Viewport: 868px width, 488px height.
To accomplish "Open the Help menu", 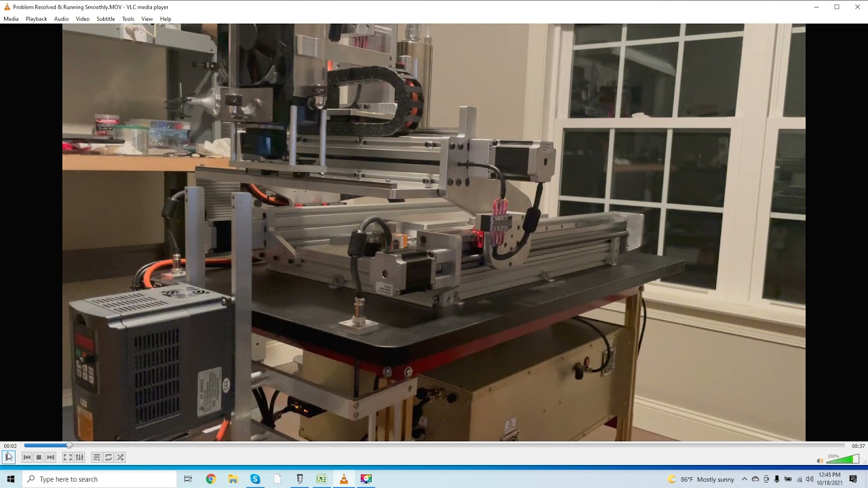I will [165, 19].
